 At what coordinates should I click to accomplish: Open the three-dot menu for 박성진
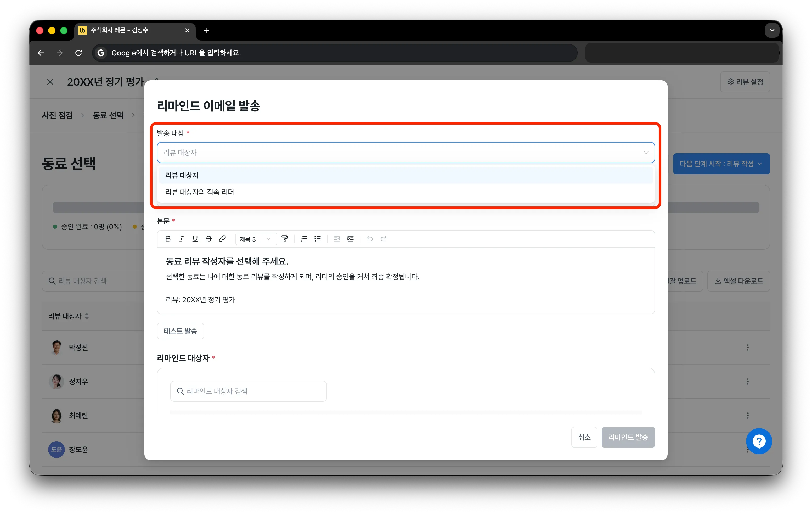[748, 347]
